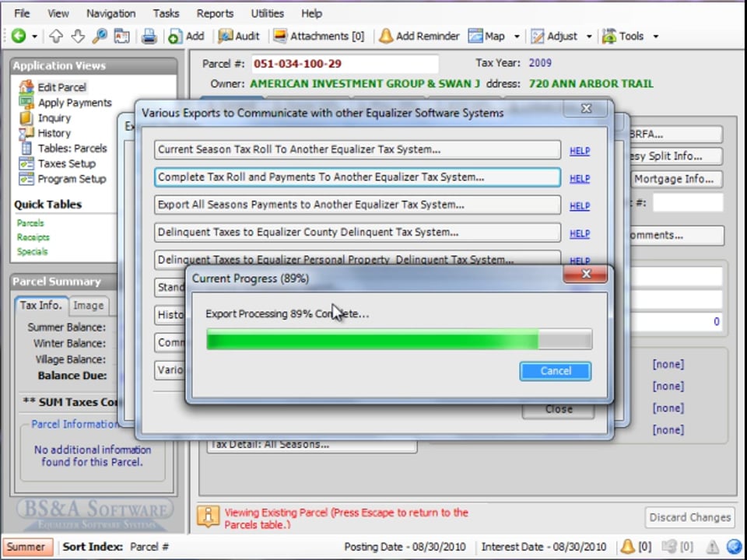Click the Discard Changes button

point(690,517)
